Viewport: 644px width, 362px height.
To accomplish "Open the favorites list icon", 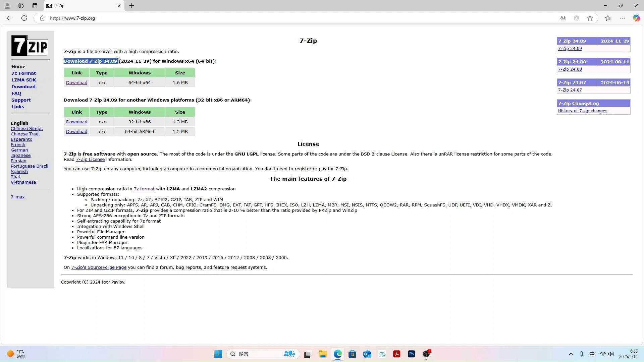I will pyautogui.click(x=608, y=18).
